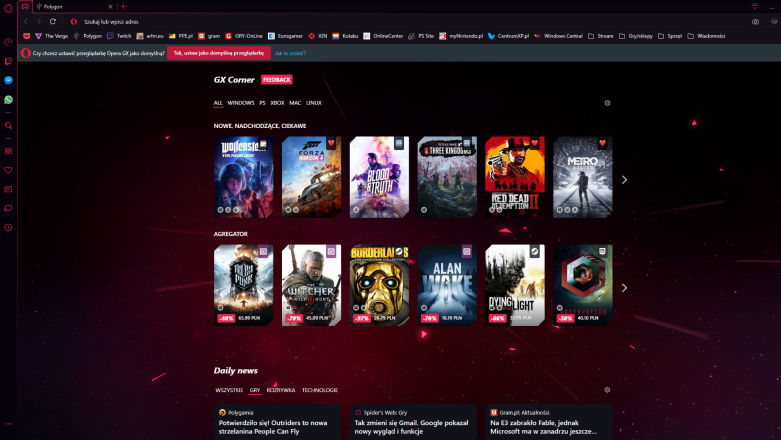Open personal news icon in sidebar
The height and width of the screenshot is (440, 781).
pos(8,189)
